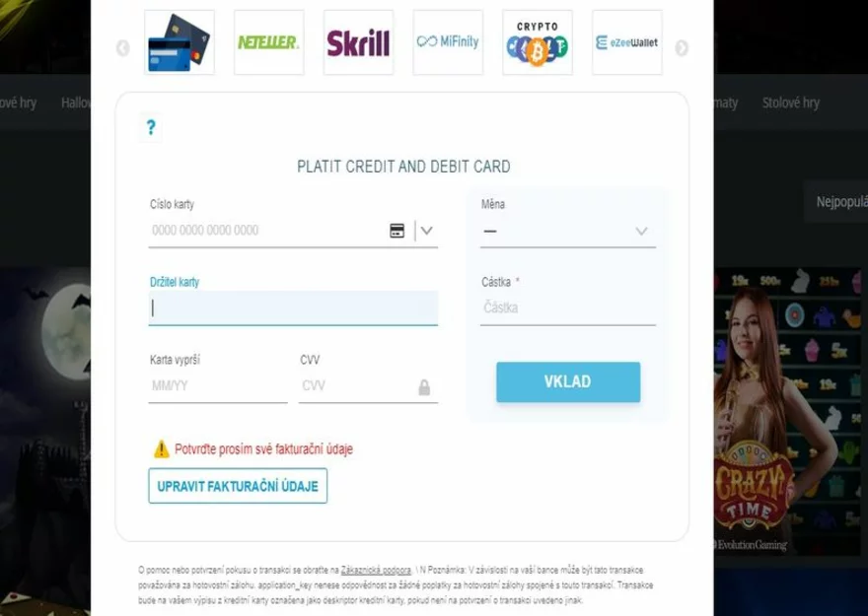
Task: Go back in payment methods with left arrow
Action: tap(123, 48)
